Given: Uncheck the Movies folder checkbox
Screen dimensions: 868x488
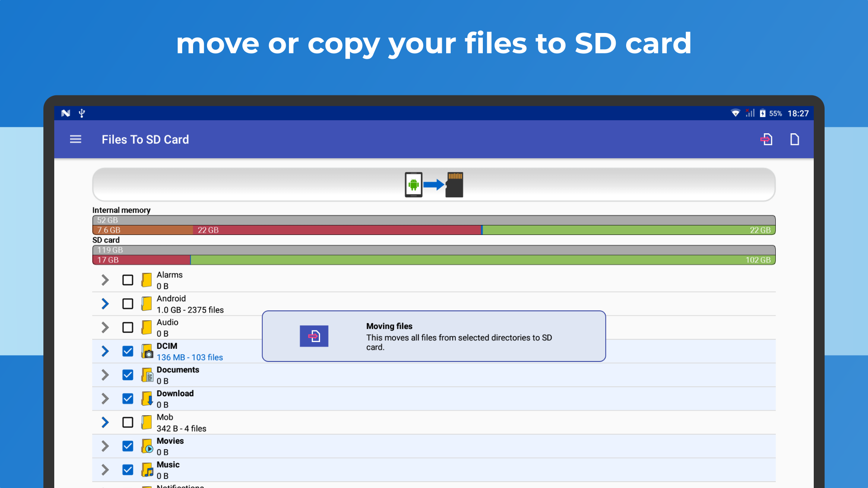Looking at the screenshot, I should 128,446.
